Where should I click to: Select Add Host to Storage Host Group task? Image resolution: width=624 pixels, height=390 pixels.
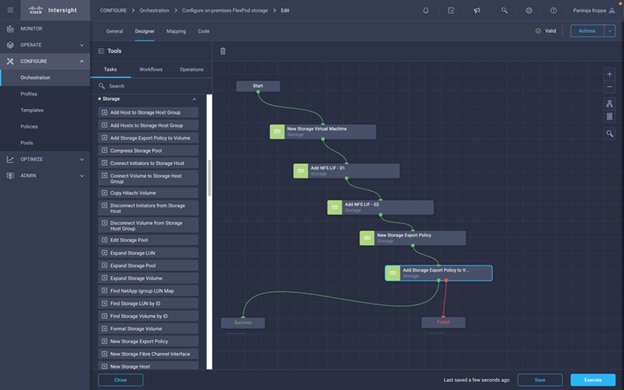click(x=148, y=113)
